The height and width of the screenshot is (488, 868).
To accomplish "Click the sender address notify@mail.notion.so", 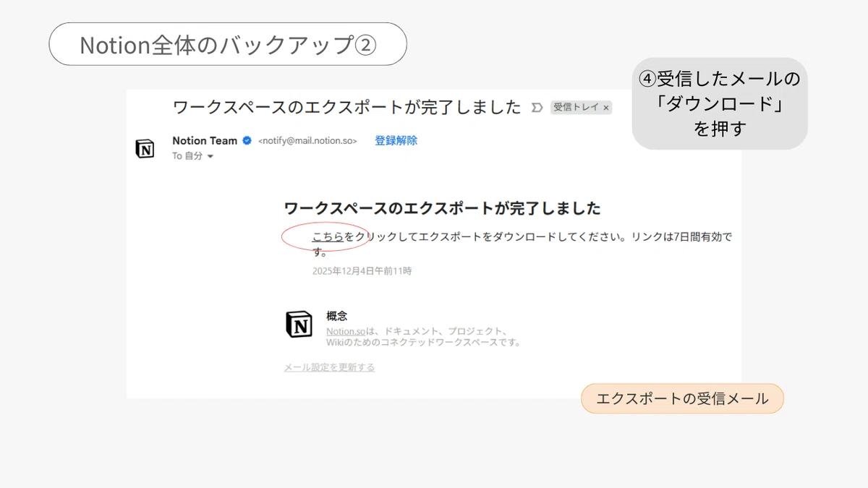I will click(307, 141).
